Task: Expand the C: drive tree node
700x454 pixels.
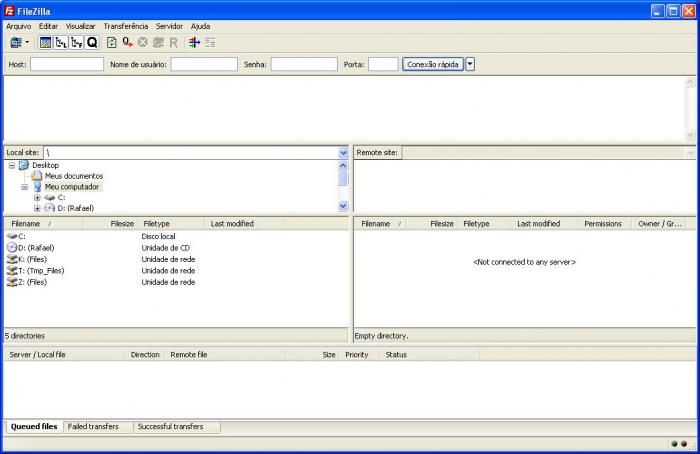Action: tap(37, 198)
